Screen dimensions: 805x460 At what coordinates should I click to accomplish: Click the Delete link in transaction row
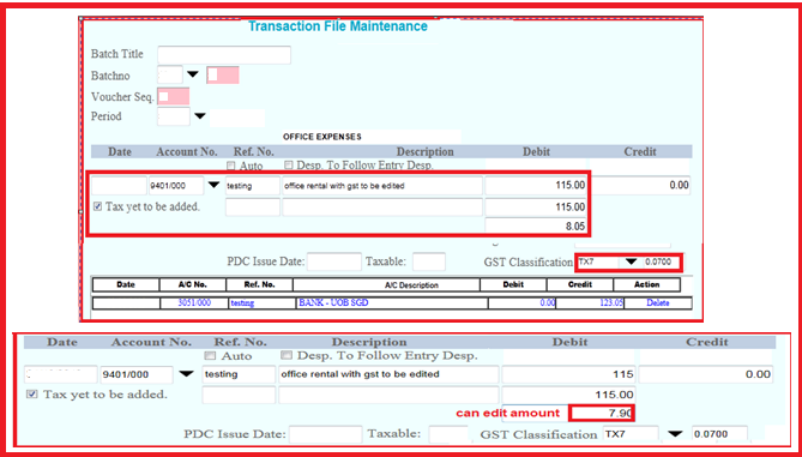658,301
